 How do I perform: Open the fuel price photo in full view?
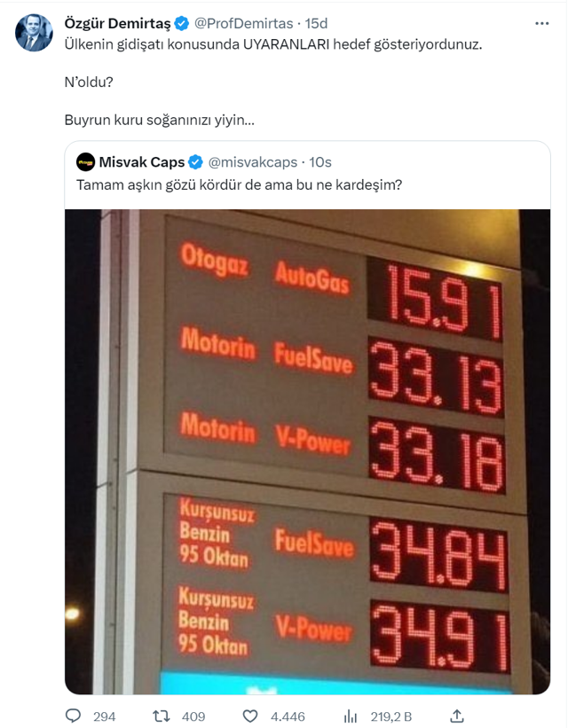pos(306,443)
